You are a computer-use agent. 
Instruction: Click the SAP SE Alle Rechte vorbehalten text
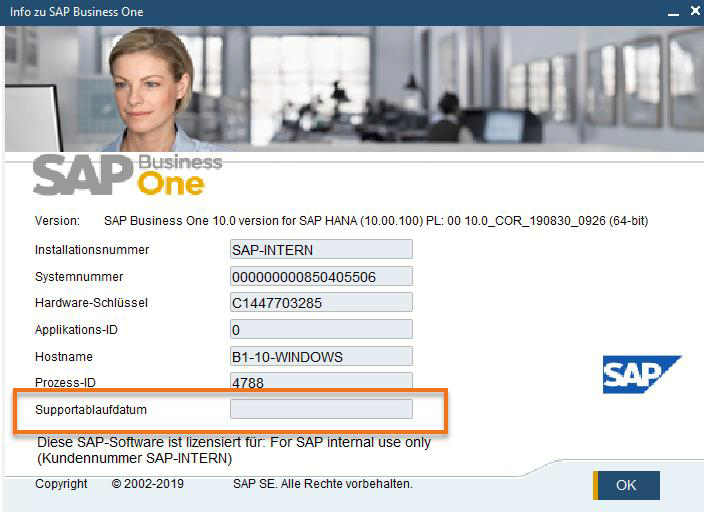tap(322, 484)
